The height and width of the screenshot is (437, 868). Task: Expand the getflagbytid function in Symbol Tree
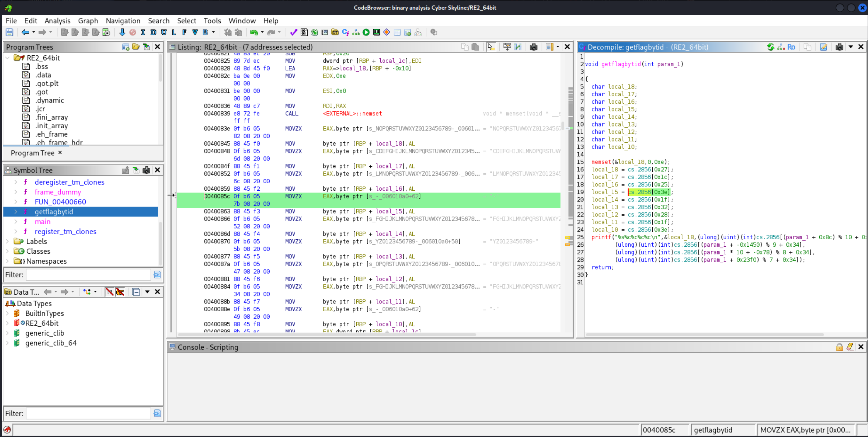[16, 211]
